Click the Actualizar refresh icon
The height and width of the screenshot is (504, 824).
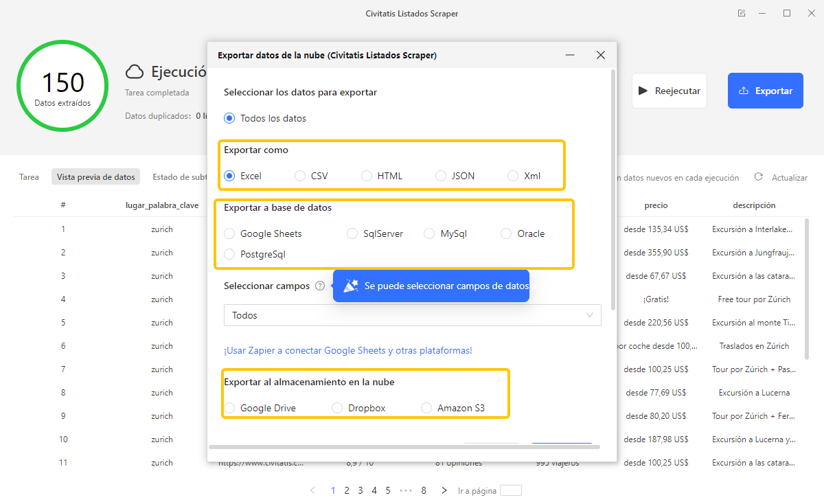tap(759, 177)
